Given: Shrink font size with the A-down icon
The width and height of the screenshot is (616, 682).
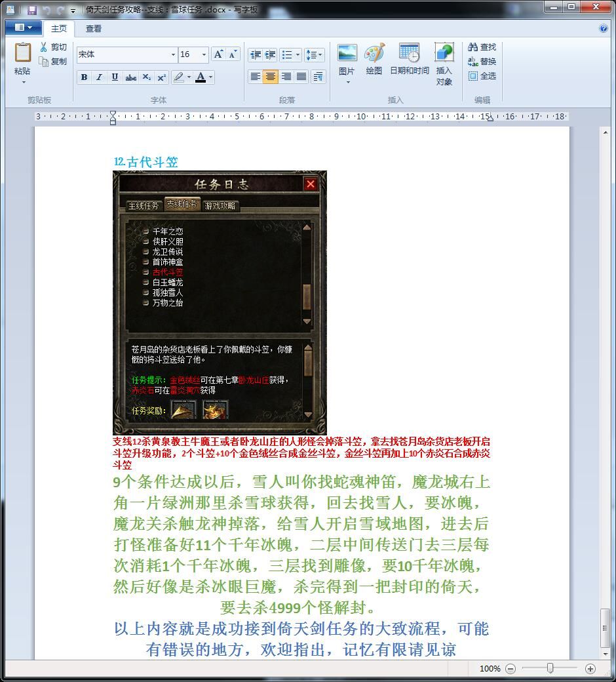Looking at the screenshot, I should tap(233, 54).
